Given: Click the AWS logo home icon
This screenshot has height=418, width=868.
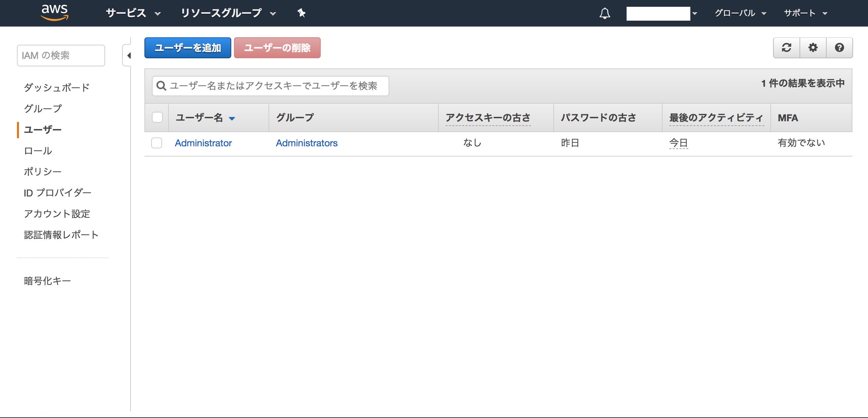Looking at the screenshot, I should point(55,13).
